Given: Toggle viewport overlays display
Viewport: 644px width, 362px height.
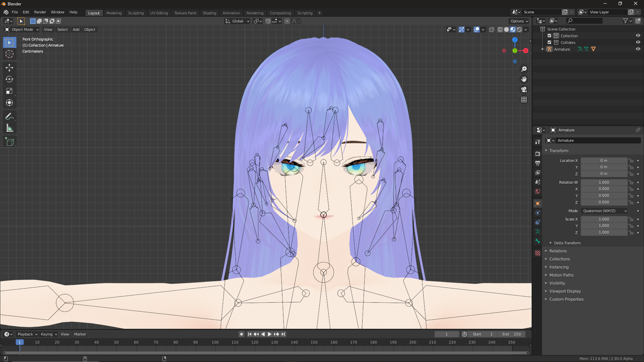Looking at the screenshot, I should (x=477, y=30).
